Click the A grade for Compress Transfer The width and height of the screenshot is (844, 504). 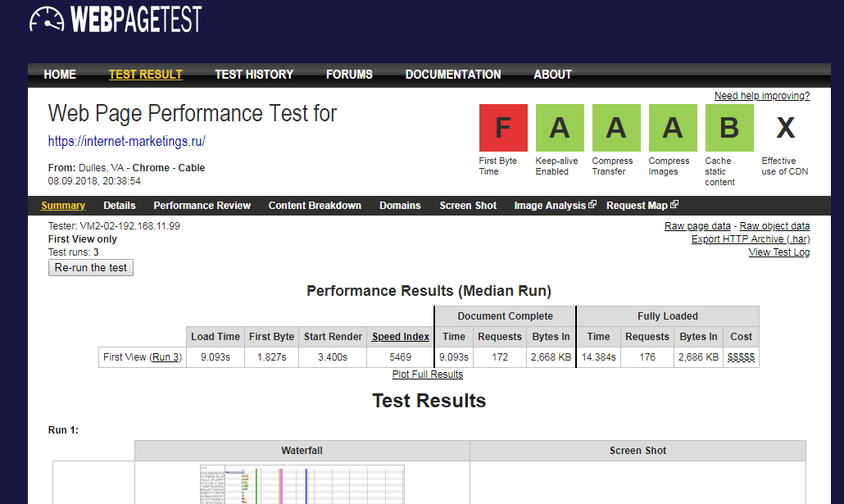[x=616, y=128]
